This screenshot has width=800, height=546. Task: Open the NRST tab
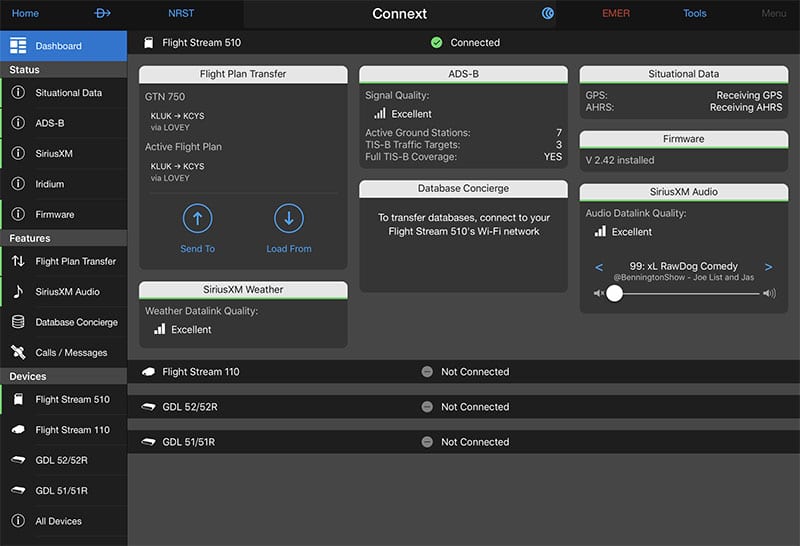(x=181, y=13)
